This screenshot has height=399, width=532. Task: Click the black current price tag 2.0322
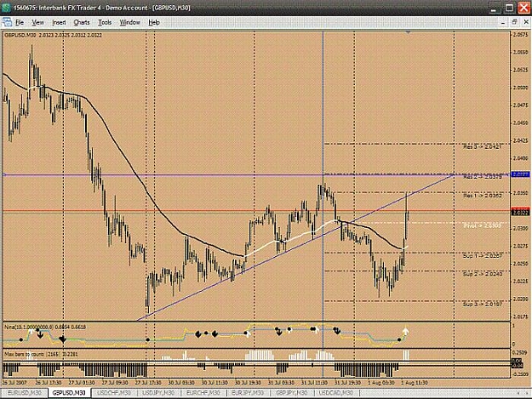click(520, 213)
